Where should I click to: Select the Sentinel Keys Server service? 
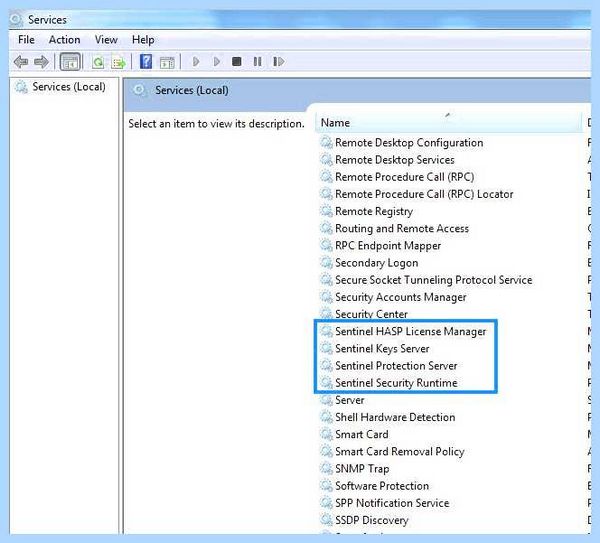coord(382,349)
